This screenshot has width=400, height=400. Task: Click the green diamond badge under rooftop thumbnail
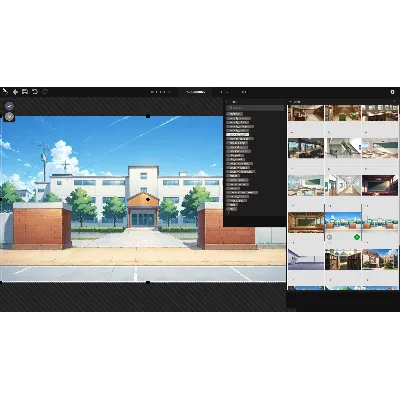click(x=357, y=237)
